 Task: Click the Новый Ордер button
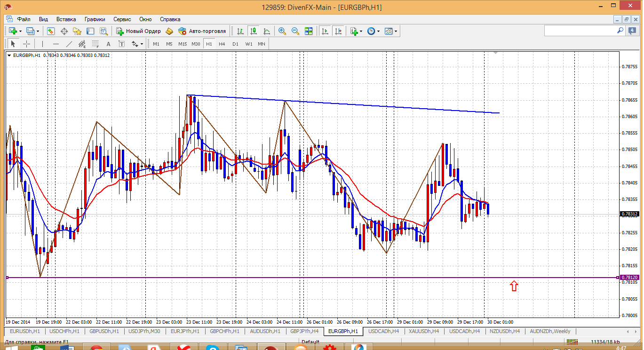pyautogui.click(x=139, y=31)
